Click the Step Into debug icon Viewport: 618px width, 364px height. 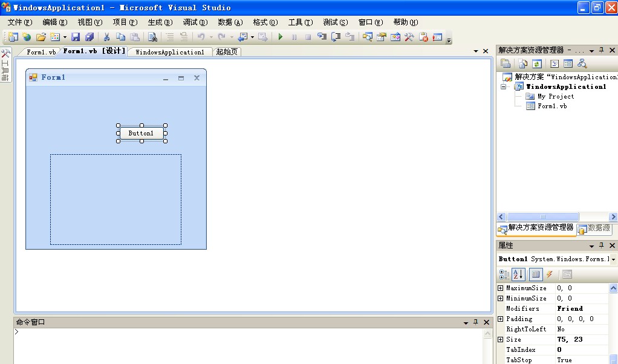pos(322,37)
